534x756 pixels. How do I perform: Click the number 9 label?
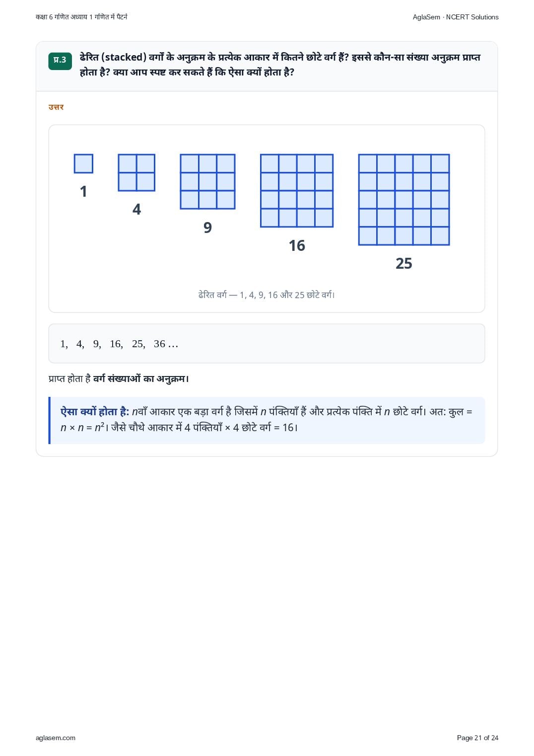click(x=207, y=227)
